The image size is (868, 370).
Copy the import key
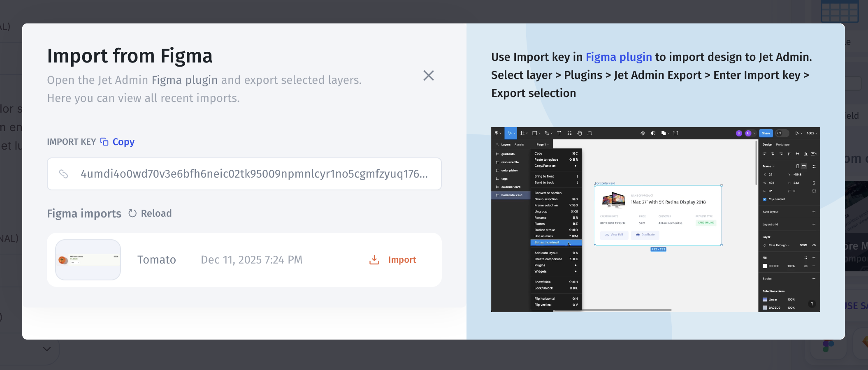[x=117, y=142]
